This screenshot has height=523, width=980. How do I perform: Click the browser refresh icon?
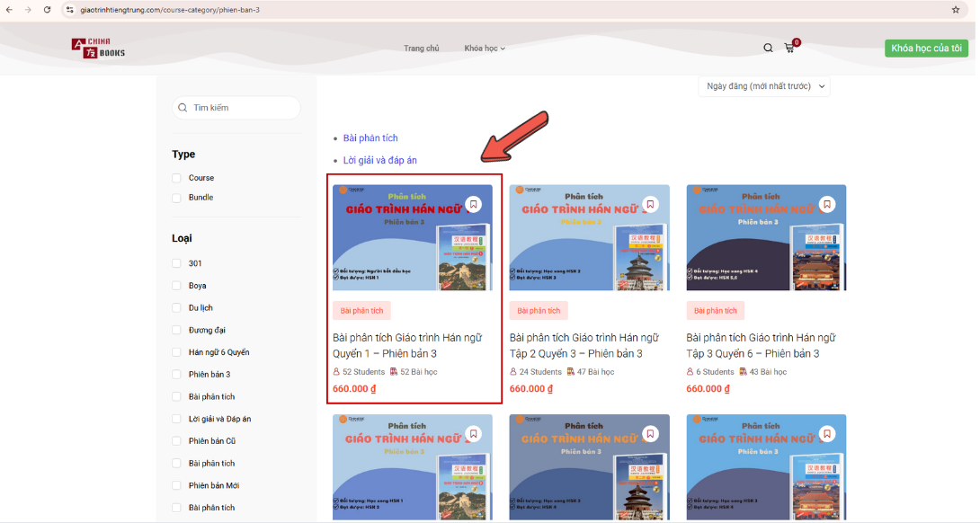click(48, 12)
